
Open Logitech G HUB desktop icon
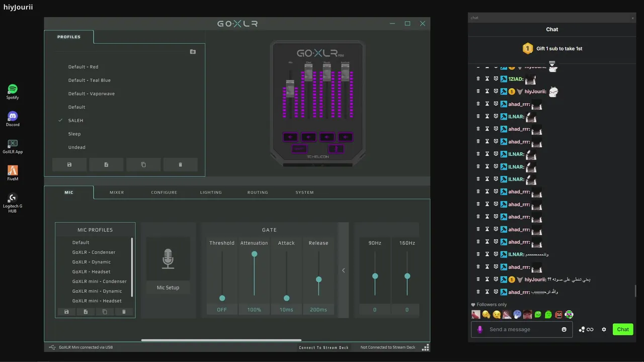click(x=13, y=203)
